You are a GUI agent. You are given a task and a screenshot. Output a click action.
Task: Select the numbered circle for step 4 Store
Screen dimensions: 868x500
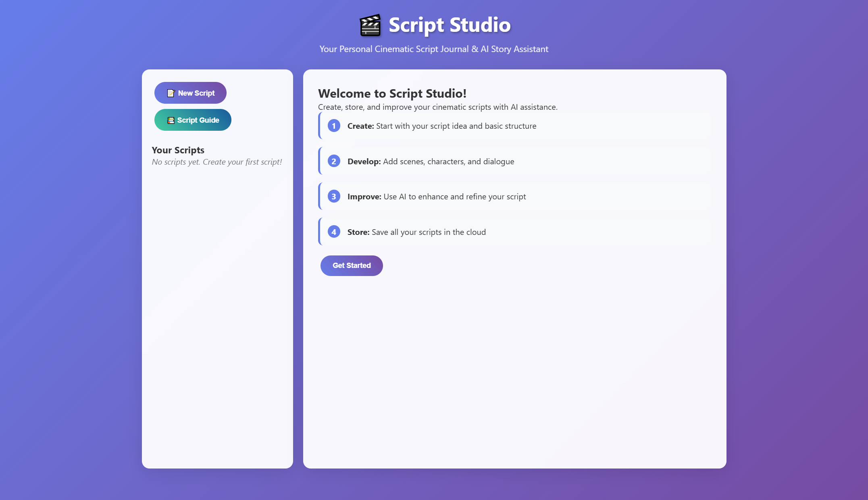click(333, 232)
